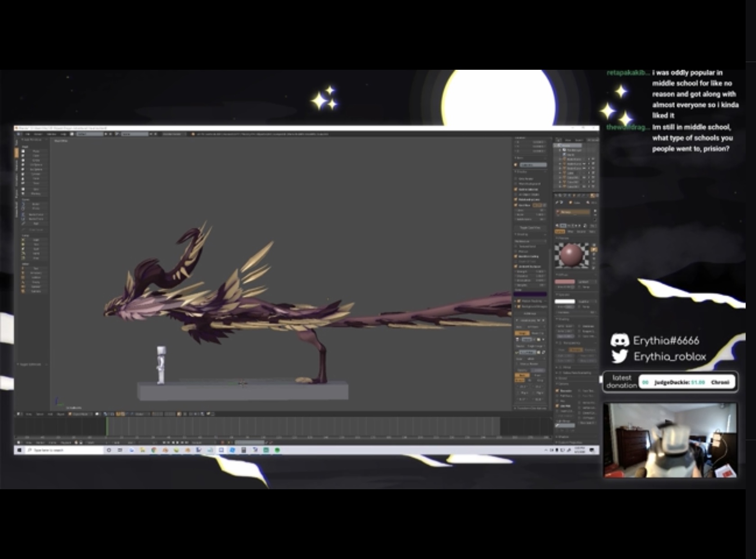
Task: Disable the Relationship Lines checkbox
Action: (516, 199)
